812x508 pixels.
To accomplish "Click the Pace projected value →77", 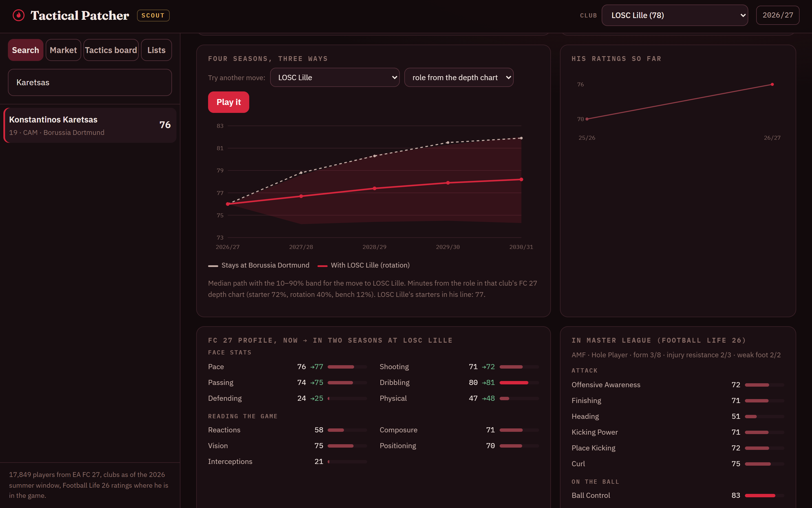I will 317,367.
